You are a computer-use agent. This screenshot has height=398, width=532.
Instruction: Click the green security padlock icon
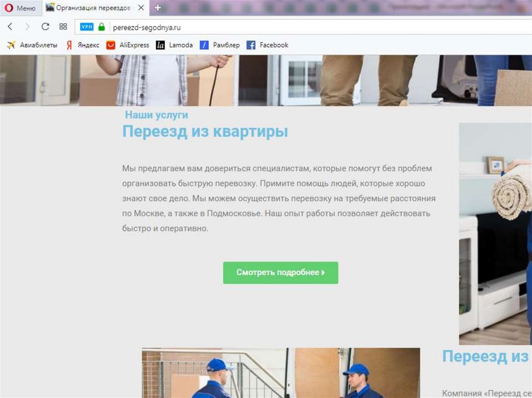click(x=102, y=27)
